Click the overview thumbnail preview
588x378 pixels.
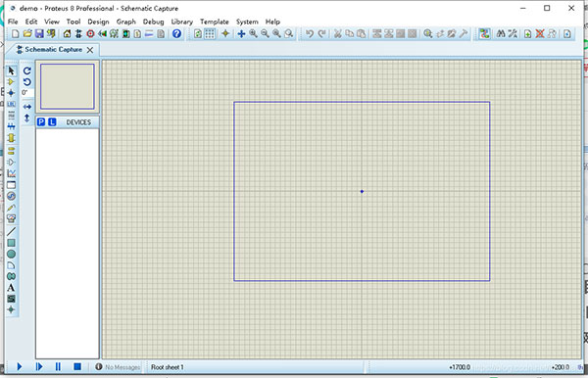68,86
